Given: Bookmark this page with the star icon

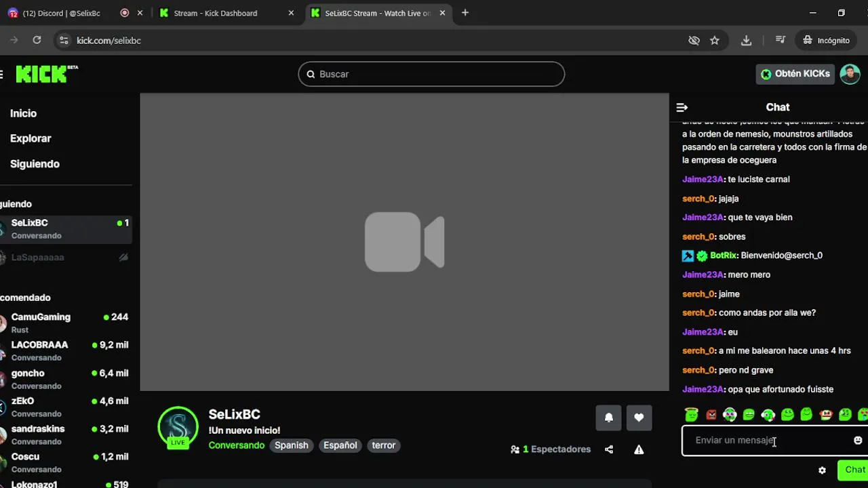Looking at the screenshot, I should pyautogui.click(x=715, y=41).
